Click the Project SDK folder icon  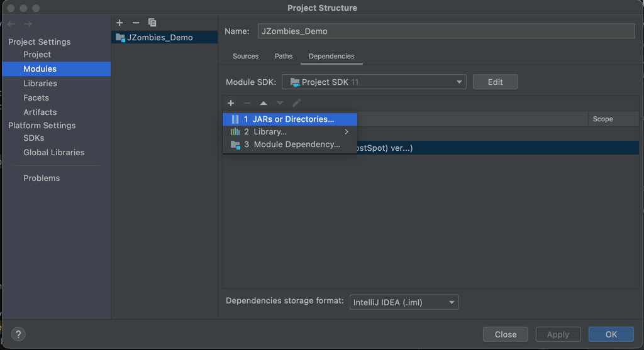295,82
